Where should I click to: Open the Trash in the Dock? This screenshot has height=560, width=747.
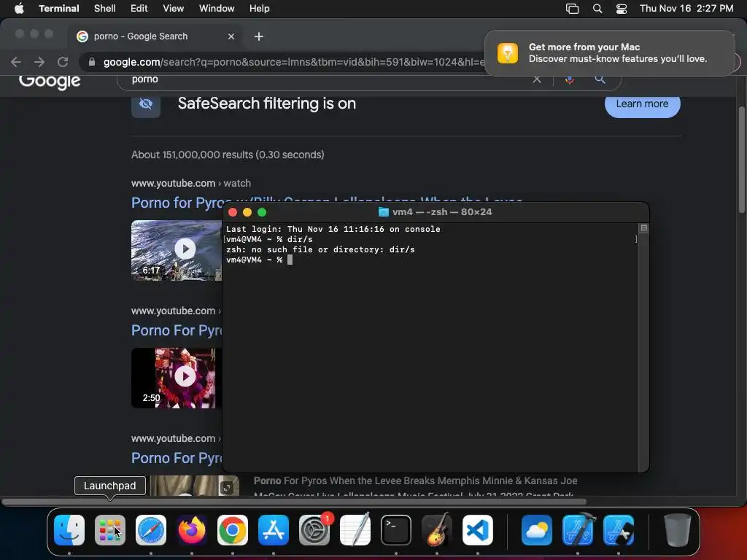coord(678,530)
